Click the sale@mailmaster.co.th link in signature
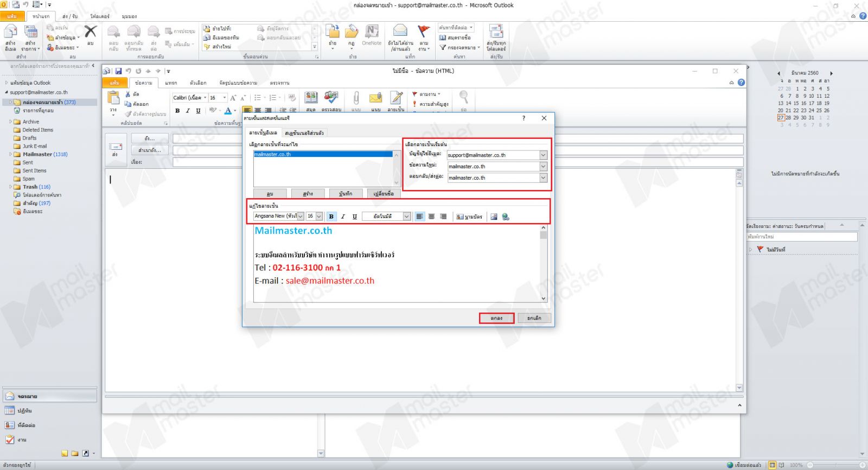868x470 pixels. pos(330,281)
